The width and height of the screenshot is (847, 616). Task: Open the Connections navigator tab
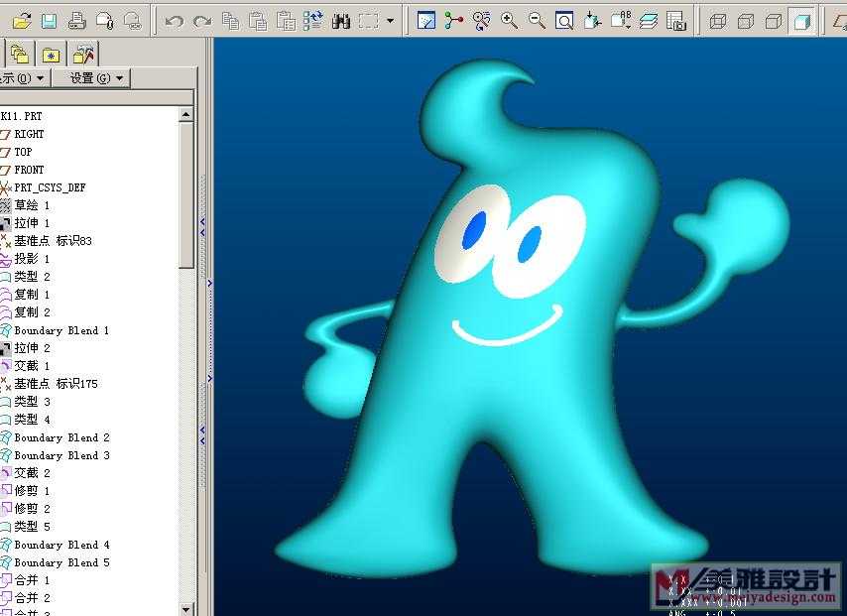[83, 54]
